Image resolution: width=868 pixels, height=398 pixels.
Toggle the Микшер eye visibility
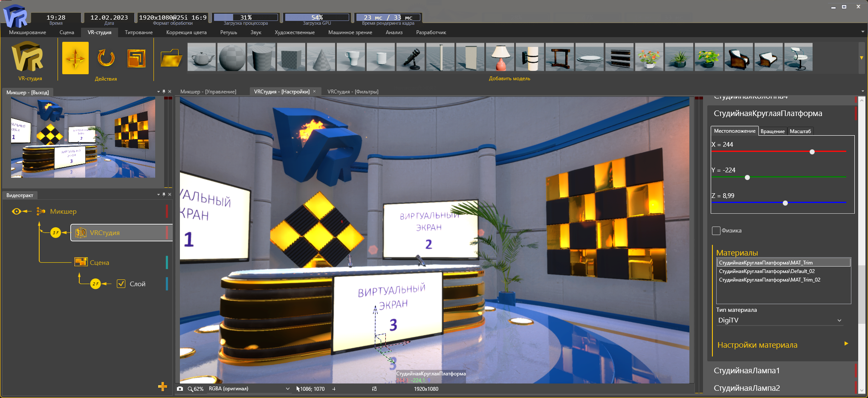click(17, 211)
